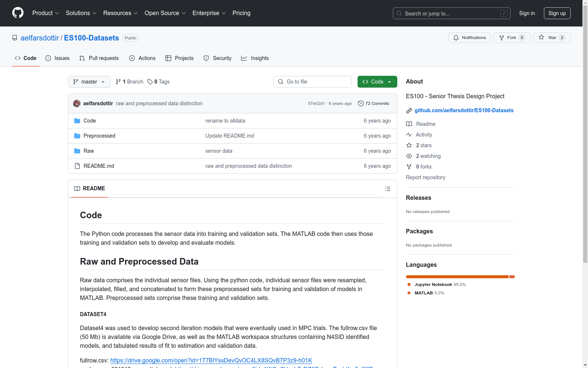Viewport: 588px width, 368px height.
Task: Expand the Open Source menu
Action: pyautogui.click(x=165, y=13)
